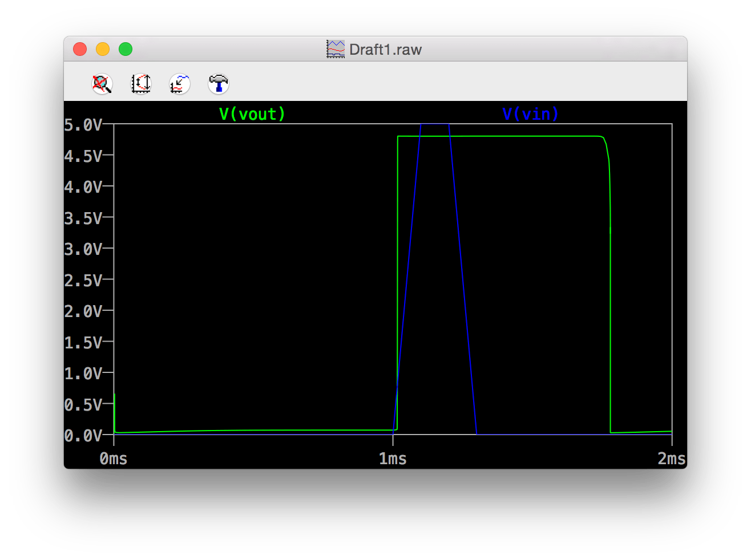Click the 0.0V vertical axis label
The height and width of the screenshot is (560, 751).
pos(83,436)
